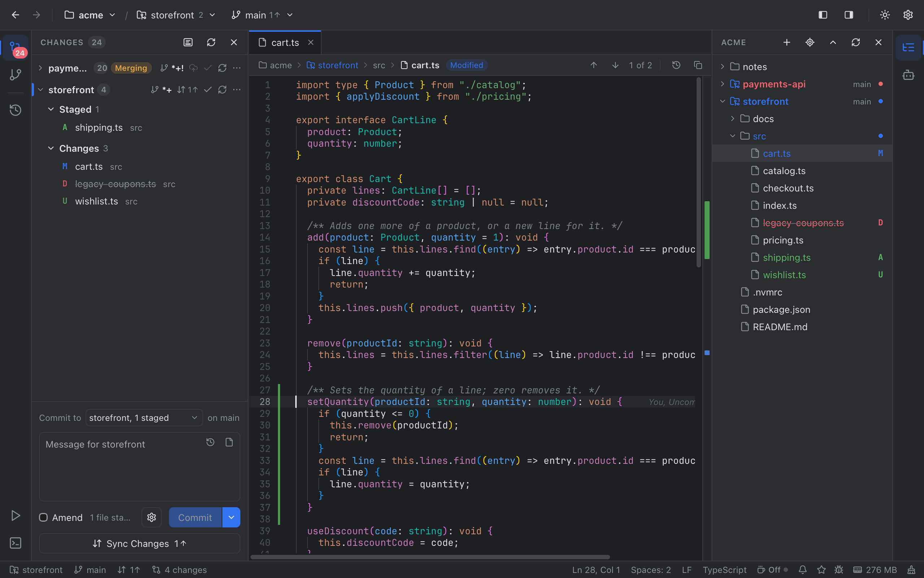Toggle left sidebar visibility
The image size is (924, 578).
[823, 15]
